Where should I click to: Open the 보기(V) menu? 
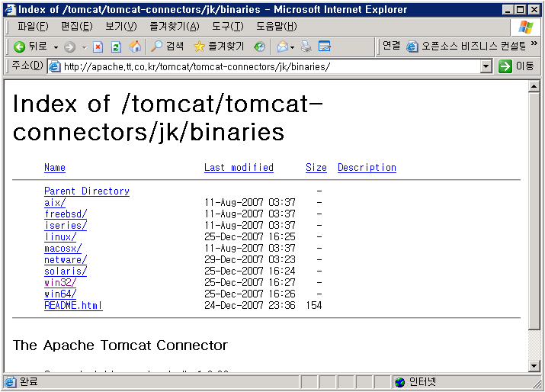121,27
